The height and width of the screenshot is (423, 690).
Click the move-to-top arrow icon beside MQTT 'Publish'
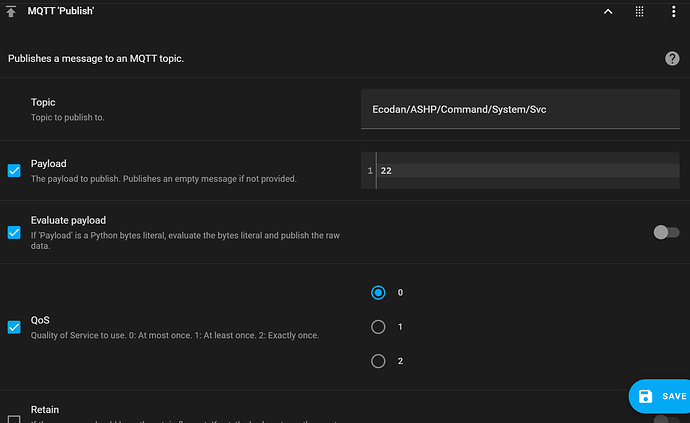pos(11,11)
